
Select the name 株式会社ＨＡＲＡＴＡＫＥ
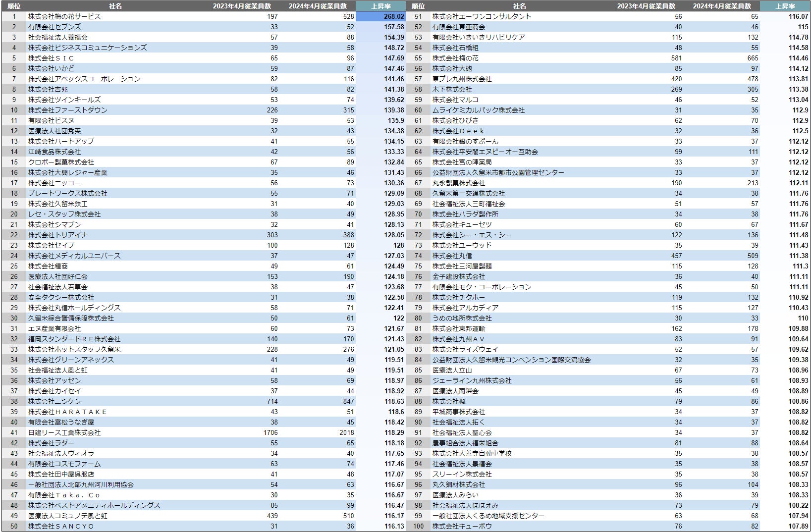click(x=68, y=412)
